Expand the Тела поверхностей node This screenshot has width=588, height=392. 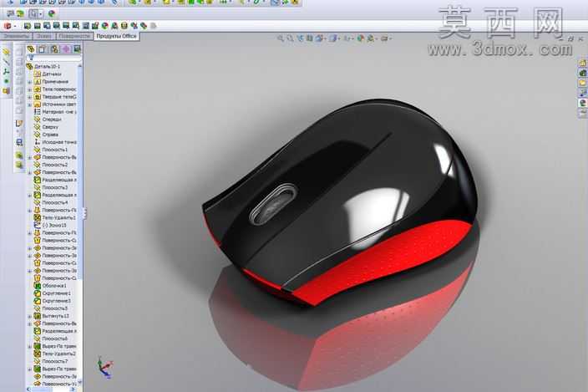(29, 89)
